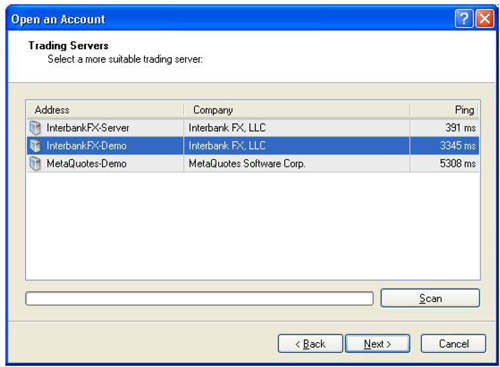
Task: Click MetaQuotes Software Corp. company cell
Action: (x=247, y=164)
